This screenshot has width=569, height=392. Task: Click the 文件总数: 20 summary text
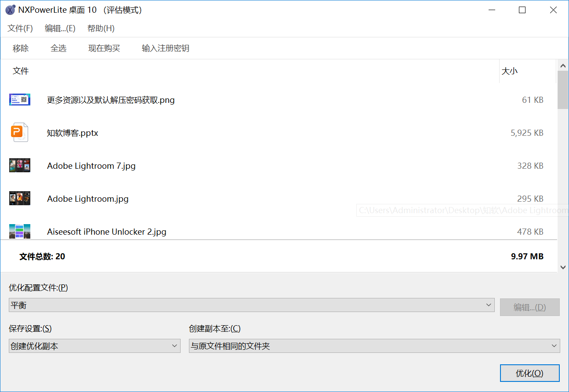pyautogui.click(x=42, y=257)
